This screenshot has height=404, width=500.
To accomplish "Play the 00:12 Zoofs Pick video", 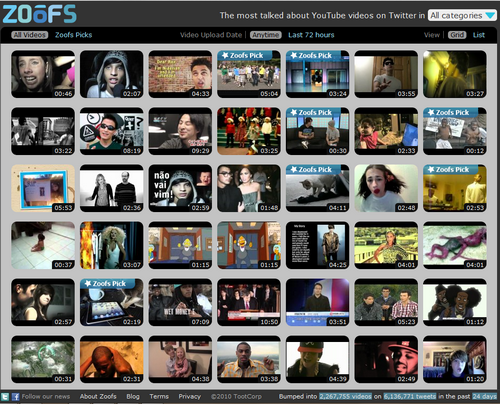I will coord(455,131).
